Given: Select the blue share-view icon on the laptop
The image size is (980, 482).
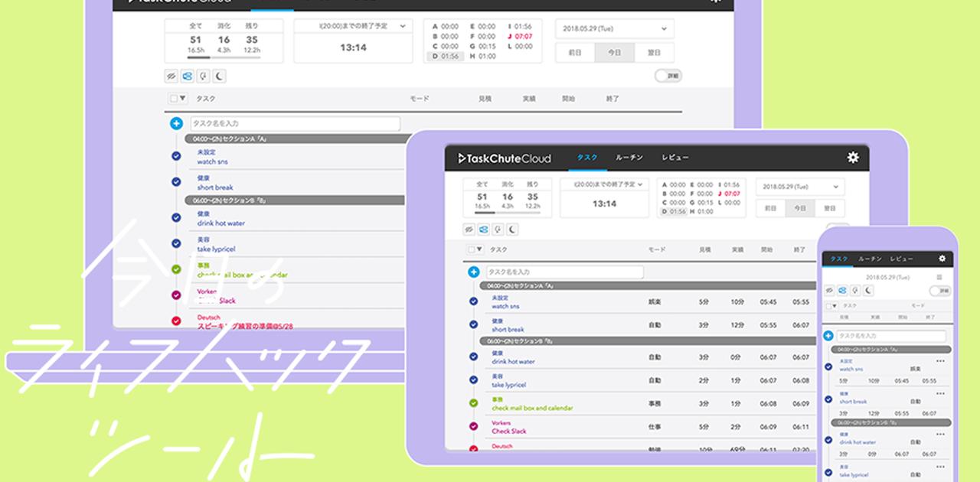Looking at the screenshot, I should coord(188,76).
